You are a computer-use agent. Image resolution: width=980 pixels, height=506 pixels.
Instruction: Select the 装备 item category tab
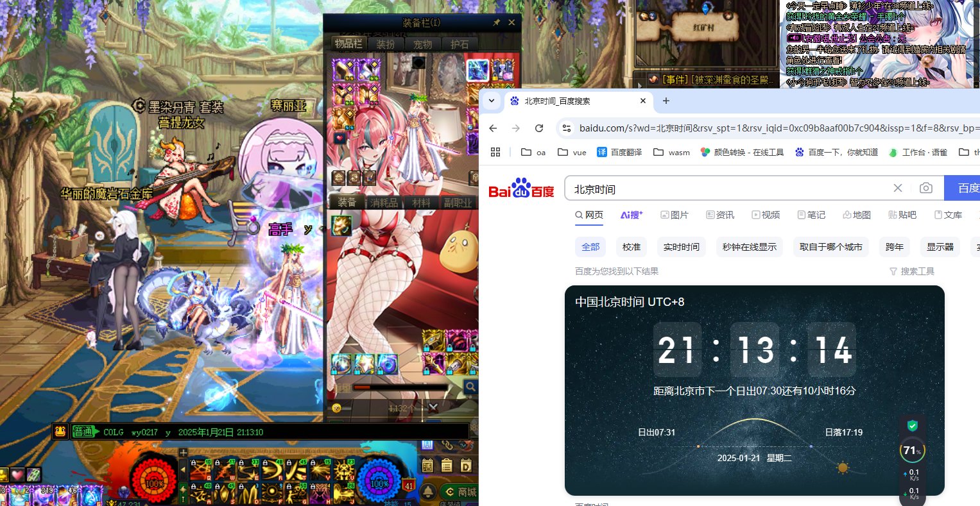pos(347,202)
